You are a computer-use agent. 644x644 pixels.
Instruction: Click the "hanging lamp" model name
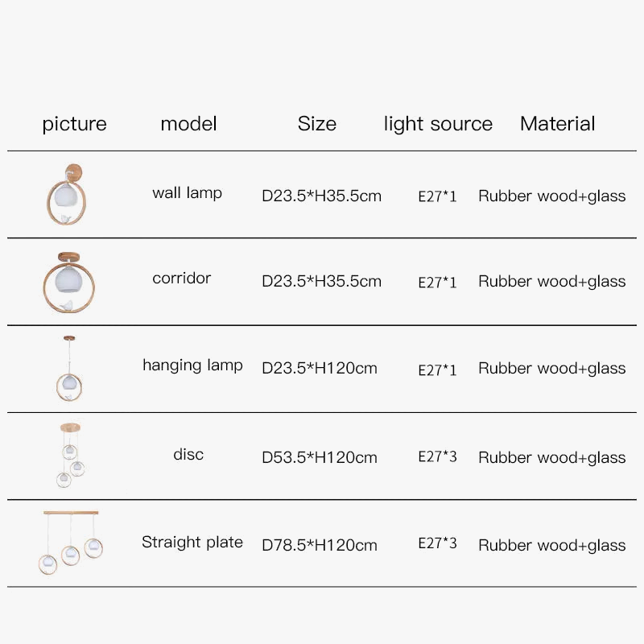tap(192, 365)
